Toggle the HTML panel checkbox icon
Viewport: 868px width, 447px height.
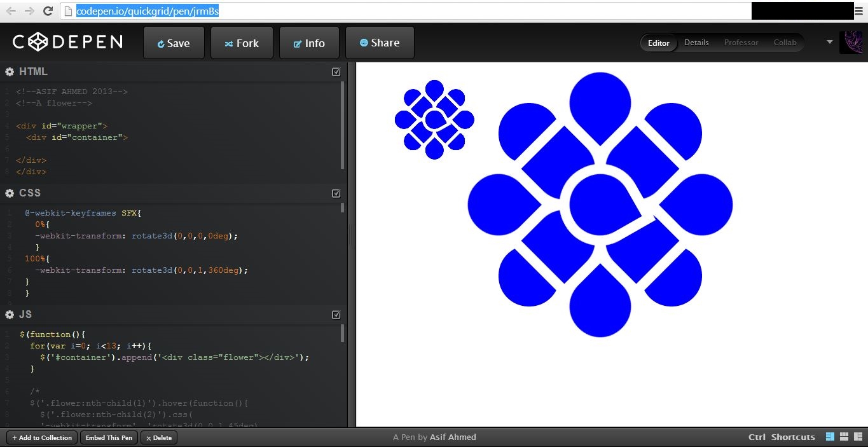pyautogui.click(x=336, y=72)
